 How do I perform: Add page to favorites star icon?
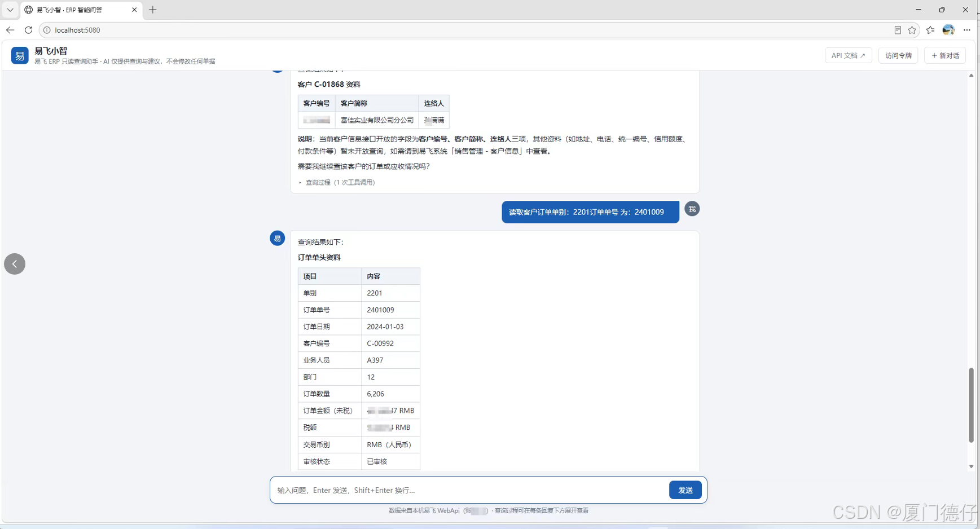[x=912, y=30]
